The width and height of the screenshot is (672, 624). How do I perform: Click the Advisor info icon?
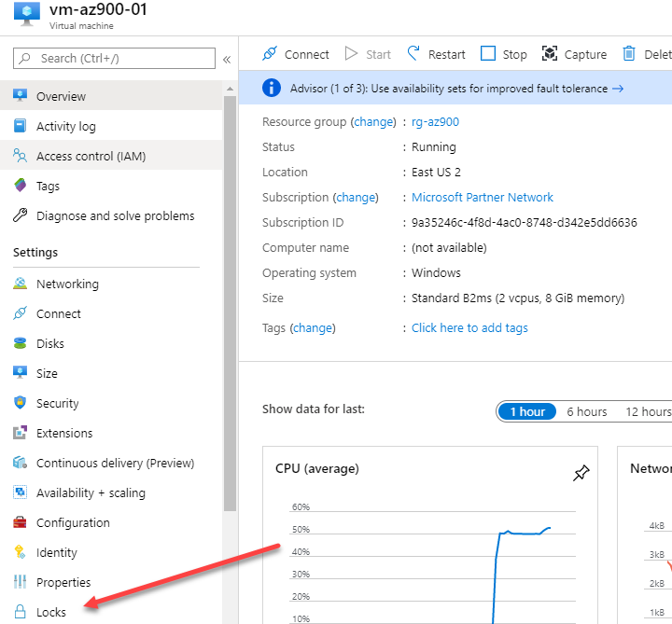click(272, 89)
